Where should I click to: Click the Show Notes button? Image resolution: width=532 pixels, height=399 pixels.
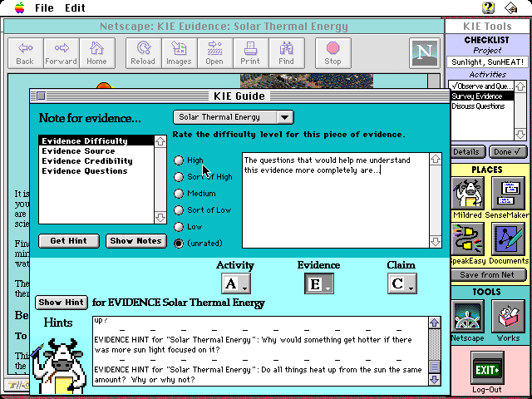(x=136, y=241)
